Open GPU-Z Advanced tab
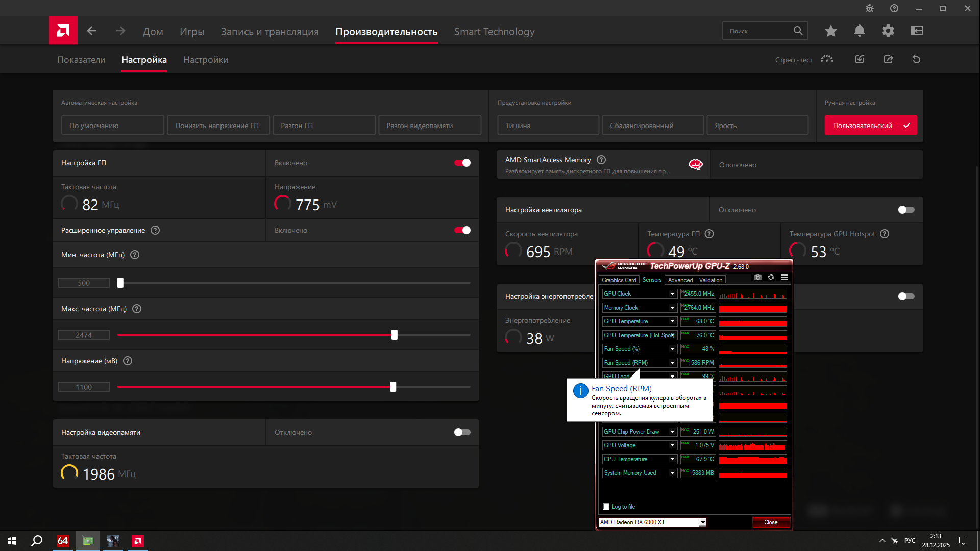The width and height of the screenshot is (980, 551). click(x=680, y=280)
